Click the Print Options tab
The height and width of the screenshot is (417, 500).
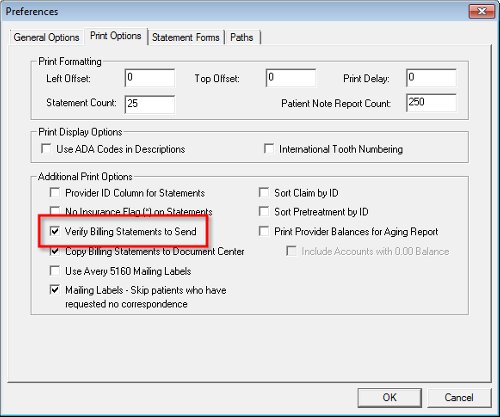tap(115, 36)
